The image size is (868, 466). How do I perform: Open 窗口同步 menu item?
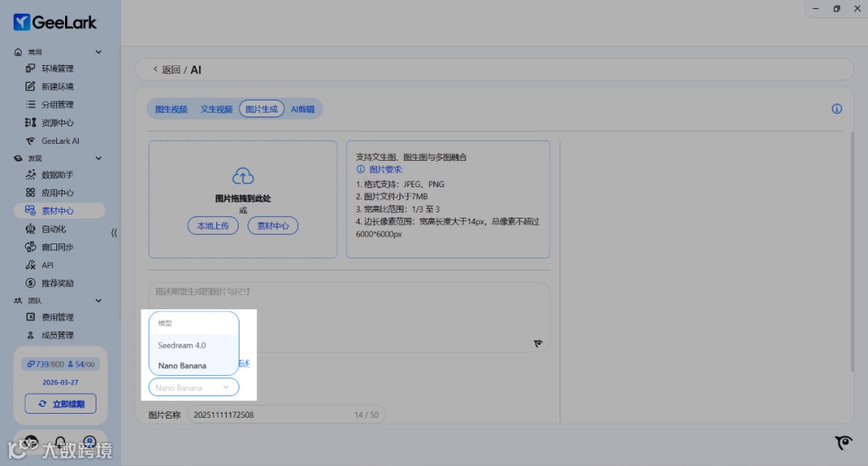tap(58, 247)
